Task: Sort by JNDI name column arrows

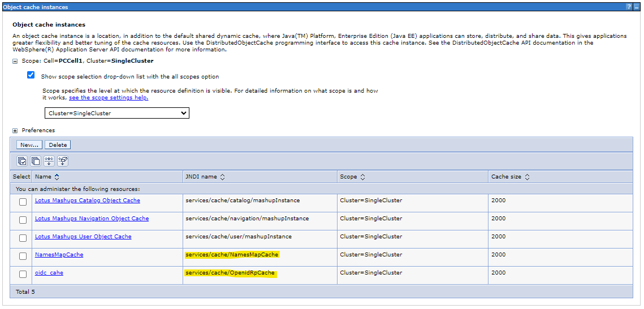Action: tap(222, 177)
